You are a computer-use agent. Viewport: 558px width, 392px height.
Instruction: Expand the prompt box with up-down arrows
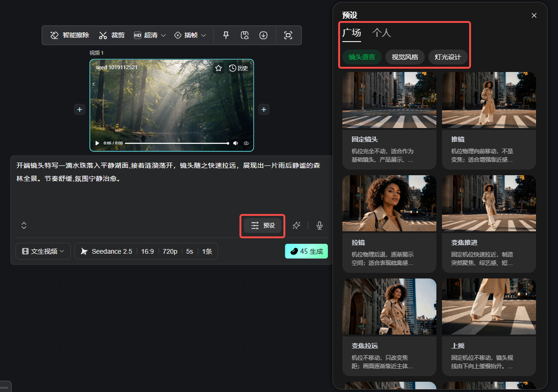pyautogui.click(x=24, y=225)
